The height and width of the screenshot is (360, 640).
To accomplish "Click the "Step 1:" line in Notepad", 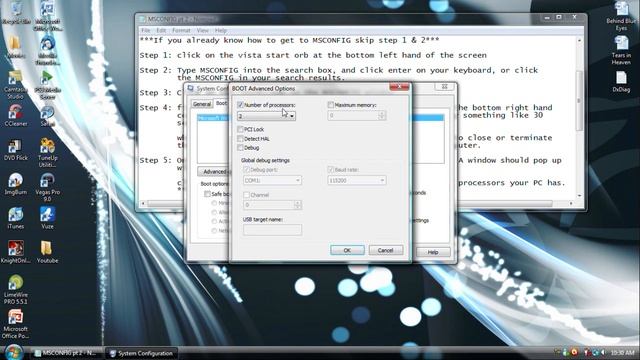I will (x=313, y=55).
